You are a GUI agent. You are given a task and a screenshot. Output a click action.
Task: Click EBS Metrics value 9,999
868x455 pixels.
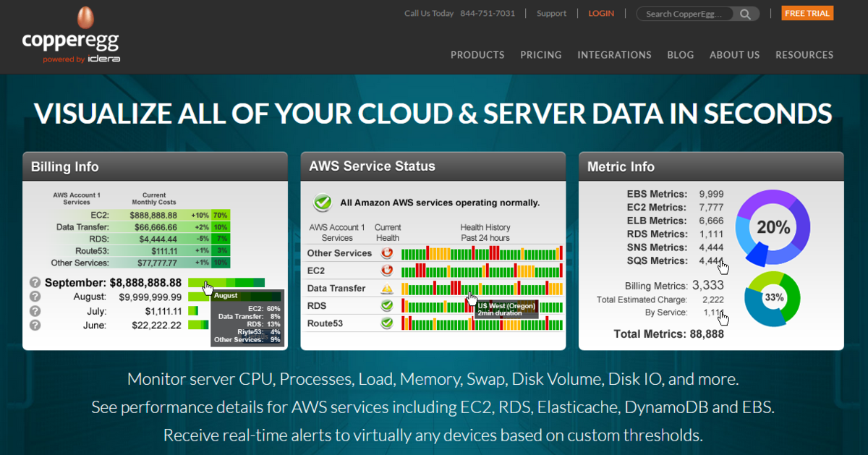coord(711,194)
